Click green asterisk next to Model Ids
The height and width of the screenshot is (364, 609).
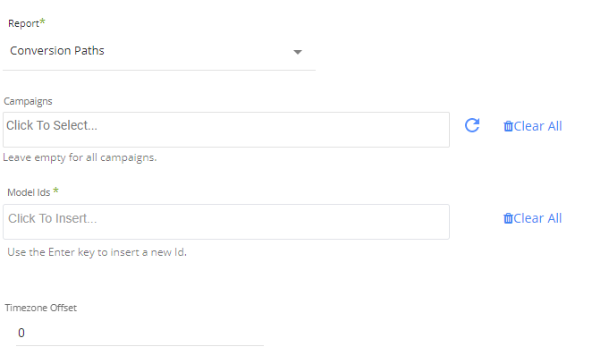tap(55, 191)
